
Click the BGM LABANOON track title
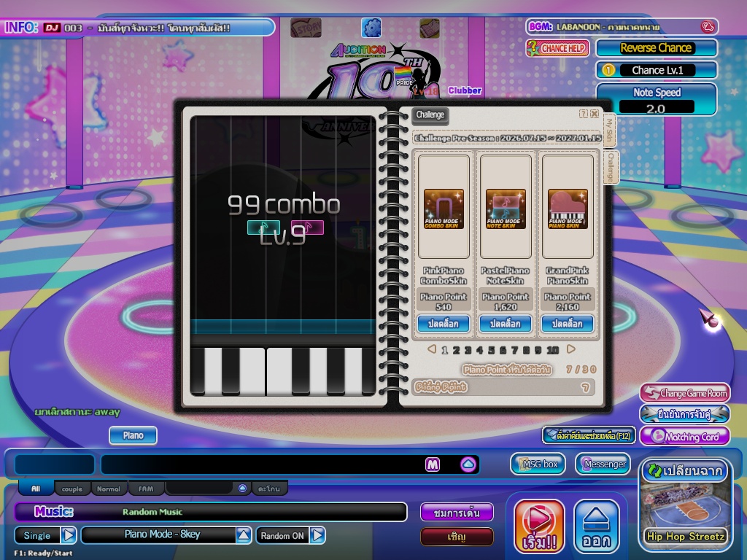(x=608, y=27)
